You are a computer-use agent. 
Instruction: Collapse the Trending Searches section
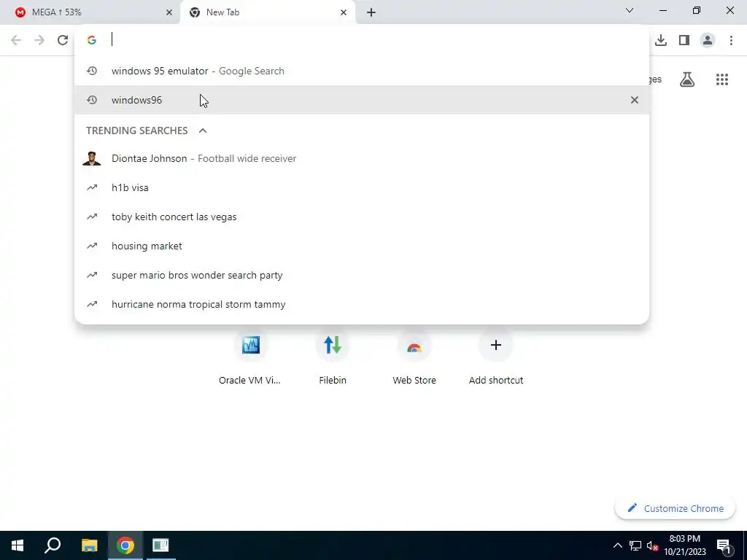[203, 131]
